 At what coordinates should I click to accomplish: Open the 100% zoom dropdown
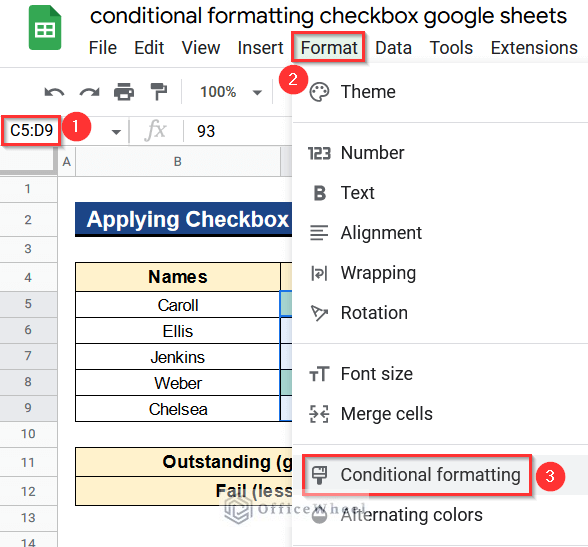(x=230, y=92)
